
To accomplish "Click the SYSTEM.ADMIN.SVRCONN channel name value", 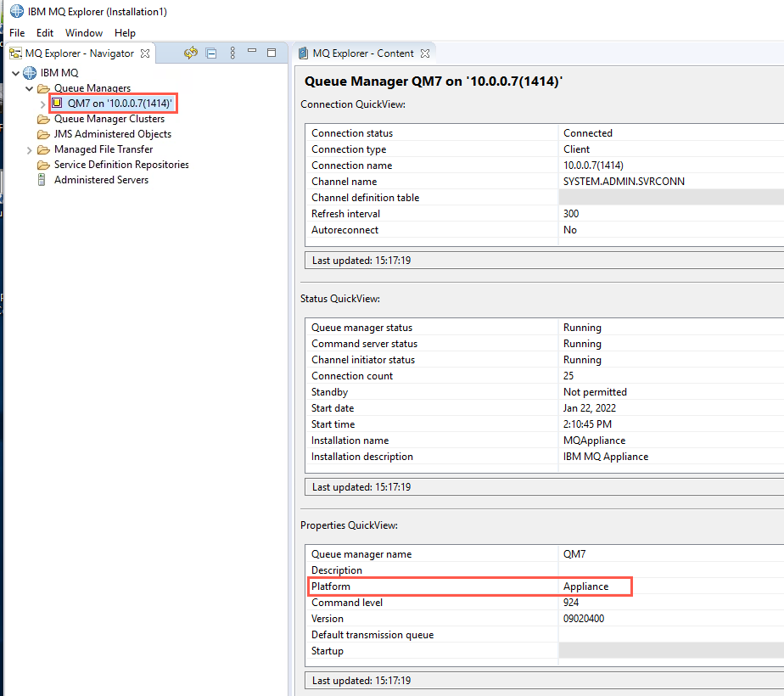I will point(624,182).
